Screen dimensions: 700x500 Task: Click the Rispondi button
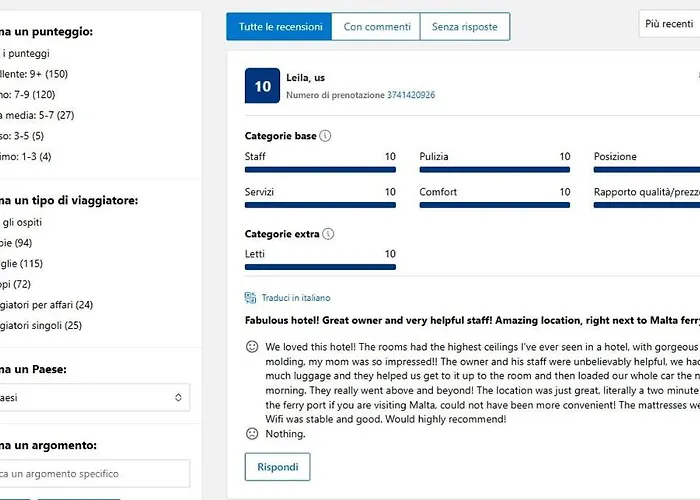point(277,467)
